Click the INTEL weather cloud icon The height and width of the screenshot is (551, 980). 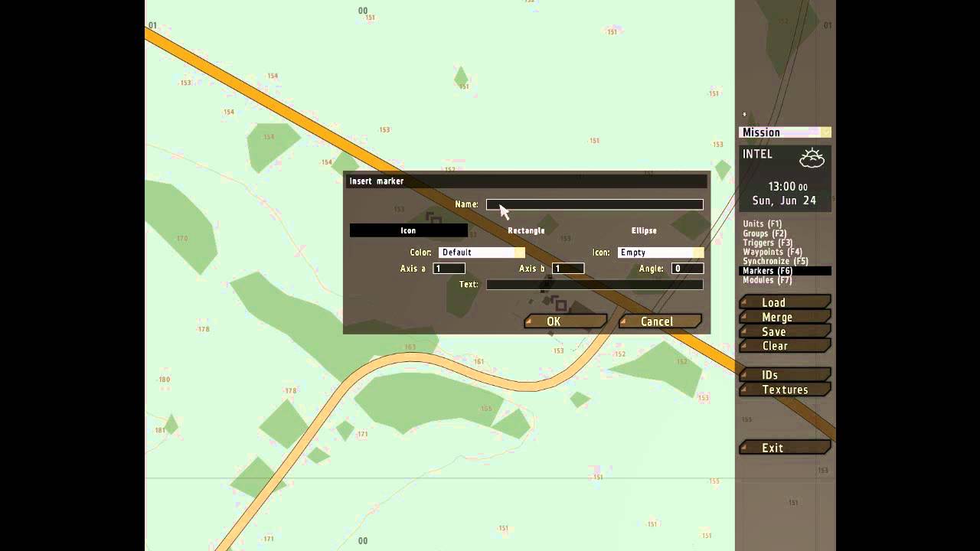click(x=812, y=158)
